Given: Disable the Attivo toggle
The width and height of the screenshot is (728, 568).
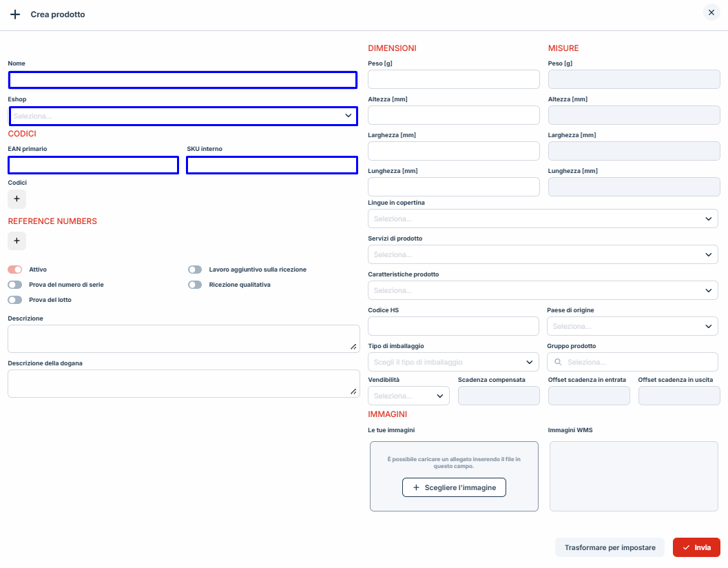Looking at the screenshot, I should coord(15,270).
